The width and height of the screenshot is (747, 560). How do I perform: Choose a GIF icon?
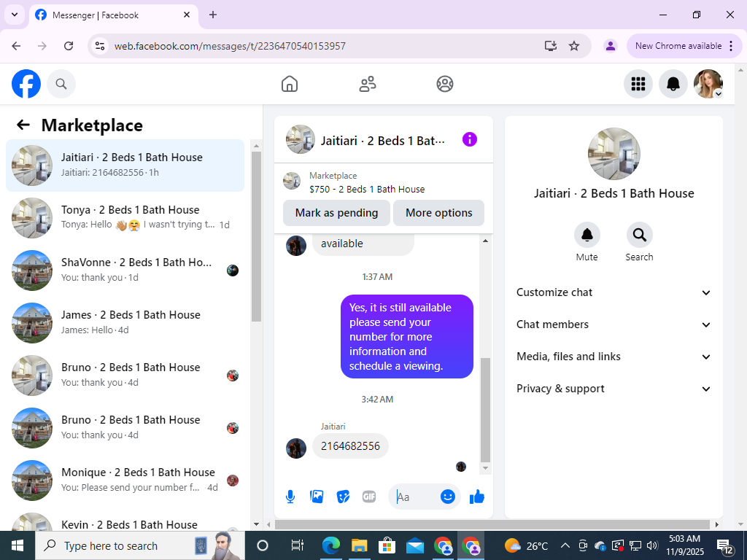368,497
